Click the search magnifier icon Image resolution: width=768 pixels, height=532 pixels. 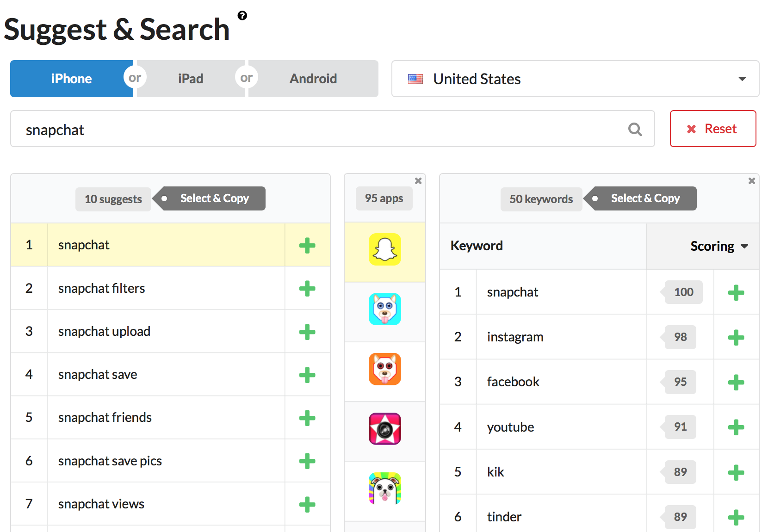(x=635, y=130)
